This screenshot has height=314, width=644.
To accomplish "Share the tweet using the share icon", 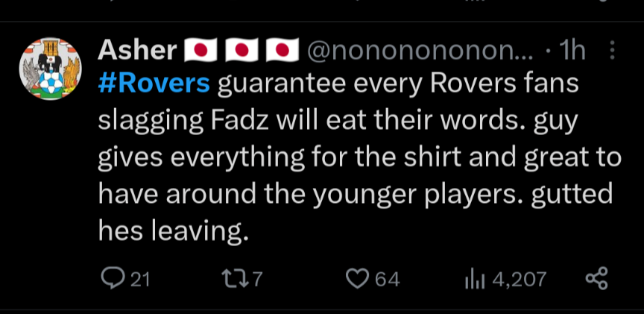I will pyautogui.click(x=596, y=278).
